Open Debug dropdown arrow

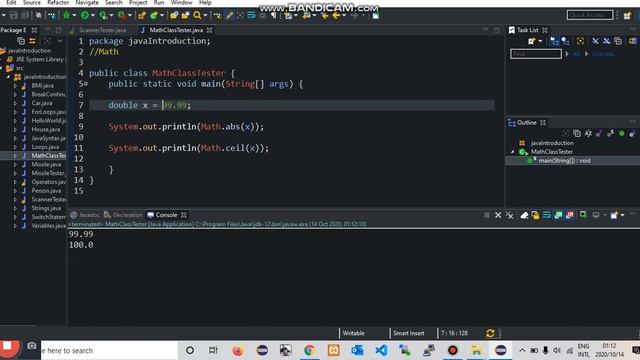(x=74, y=16)
